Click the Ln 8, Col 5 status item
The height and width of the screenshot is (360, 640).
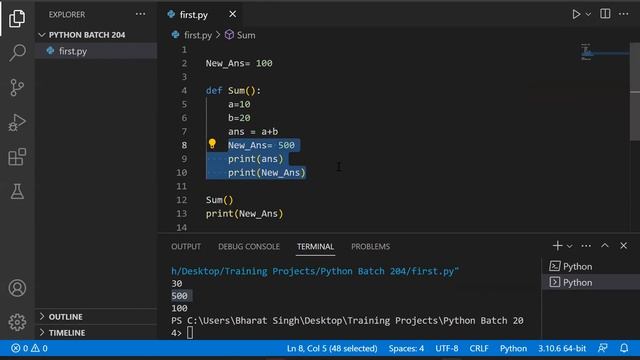[332, 349]
